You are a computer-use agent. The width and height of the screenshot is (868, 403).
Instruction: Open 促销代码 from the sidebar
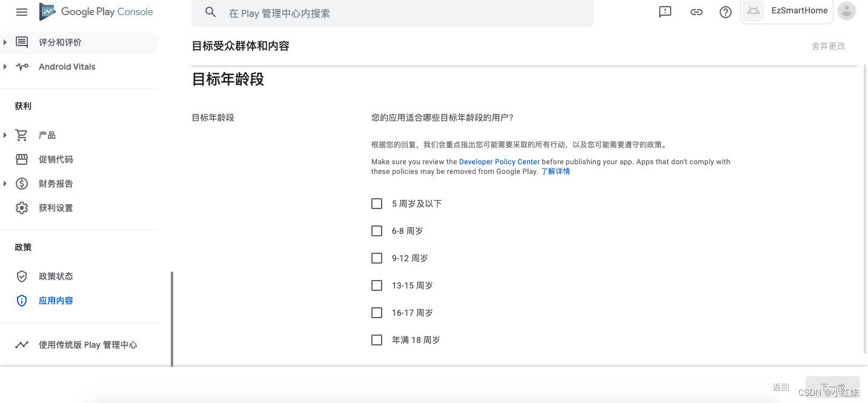pyautogui.click(x=22, y=159)
